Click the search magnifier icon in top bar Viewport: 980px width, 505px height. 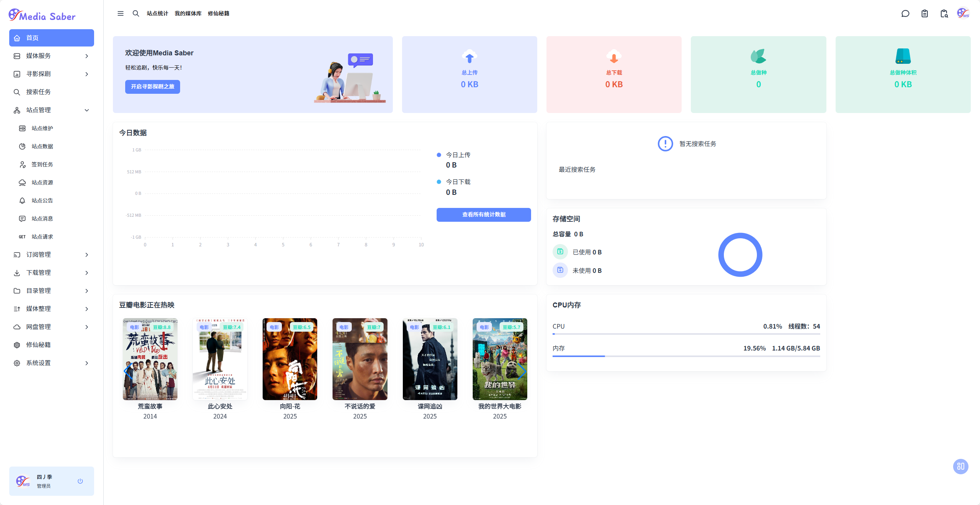coord(136,13)
